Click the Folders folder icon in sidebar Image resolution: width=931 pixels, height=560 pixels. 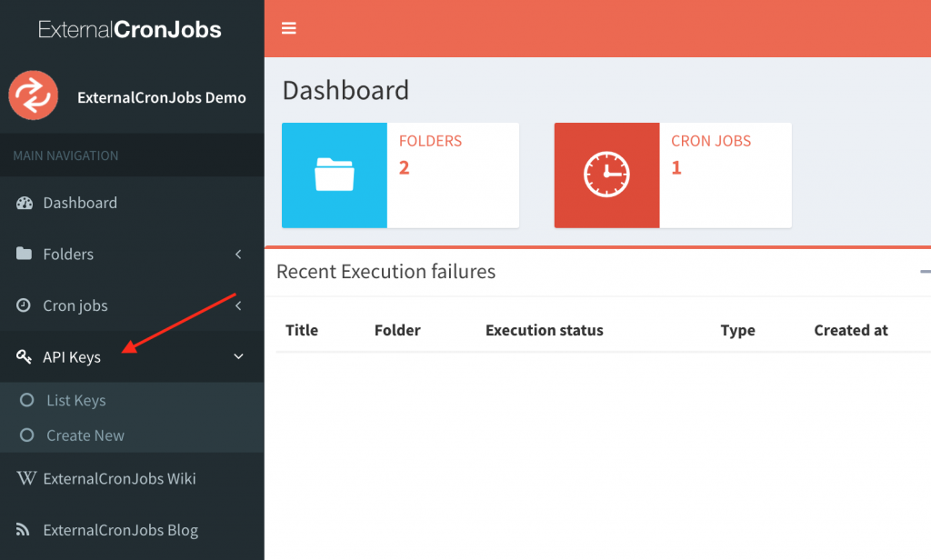pyautogui.click(x=24, y=254)
